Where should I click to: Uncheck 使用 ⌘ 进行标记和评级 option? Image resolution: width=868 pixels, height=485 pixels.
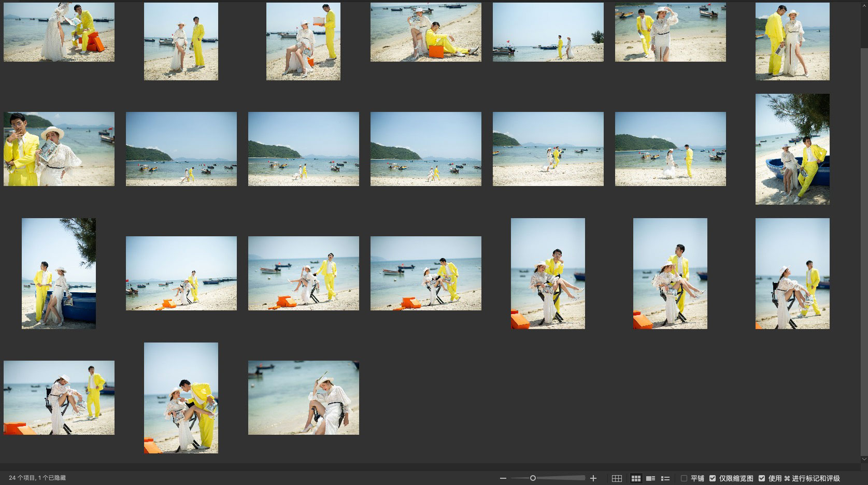pos(761,478)
